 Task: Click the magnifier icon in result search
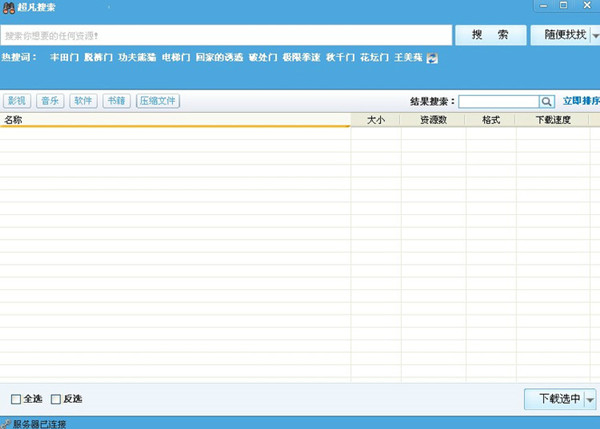coord(547,101)
